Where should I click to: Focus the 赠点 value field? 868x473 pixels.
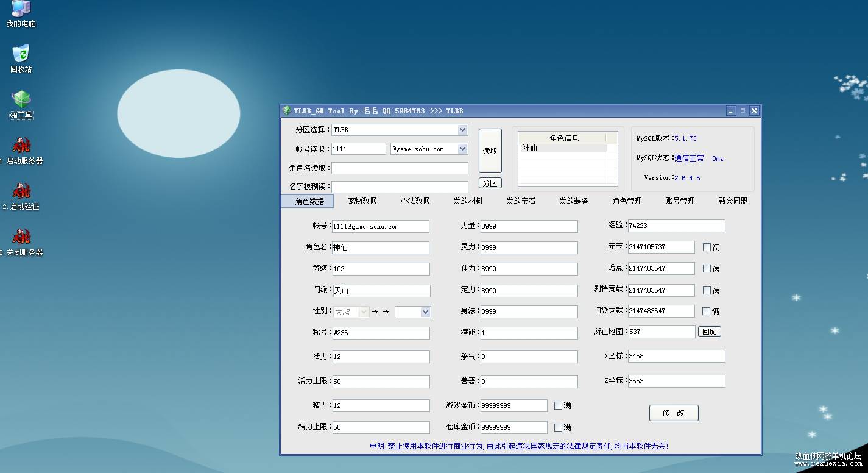point(661,268)
